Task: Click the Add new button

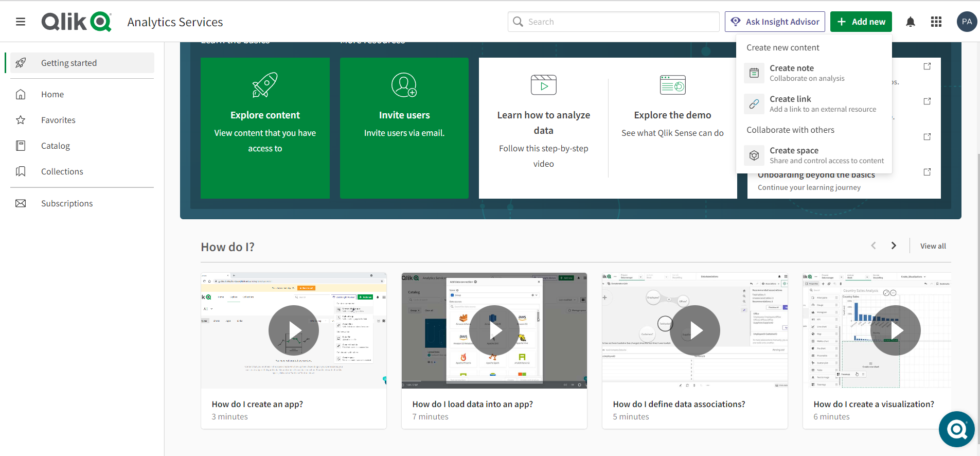Action: pos(861,22)
